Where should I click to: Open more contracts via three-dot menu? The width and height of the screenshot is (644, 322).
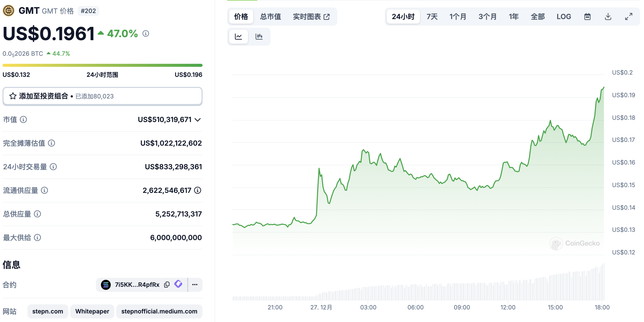(x=195, y=285)
